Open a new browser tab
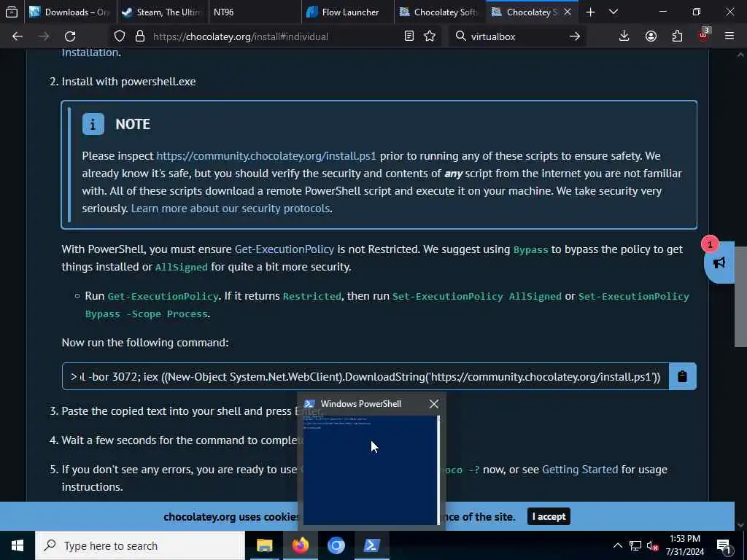This screenshot has height=560, width=747. point(590,12)
